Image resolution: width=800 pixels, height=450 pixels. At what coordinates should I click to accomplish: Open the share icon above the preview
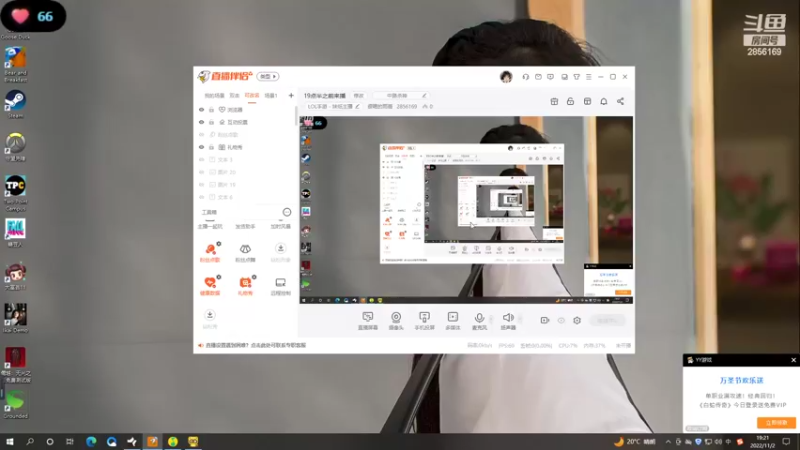pos(620,101)
